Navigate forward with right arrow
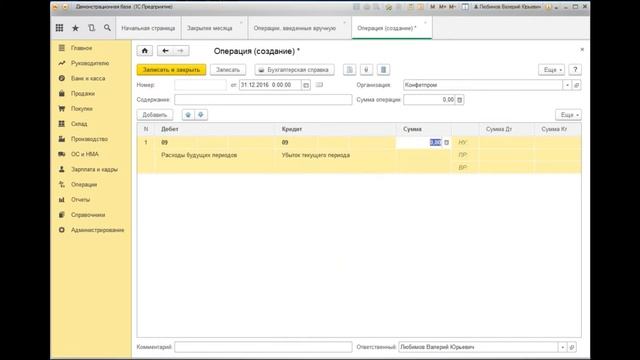640x360 pixels. point(180,51)
